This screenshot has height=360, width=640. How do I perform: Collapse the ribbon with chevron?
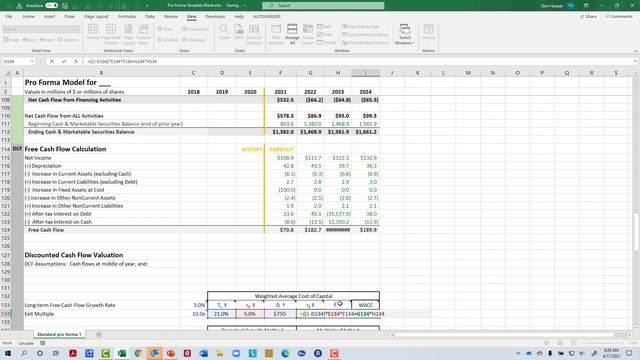coord(635,51)
